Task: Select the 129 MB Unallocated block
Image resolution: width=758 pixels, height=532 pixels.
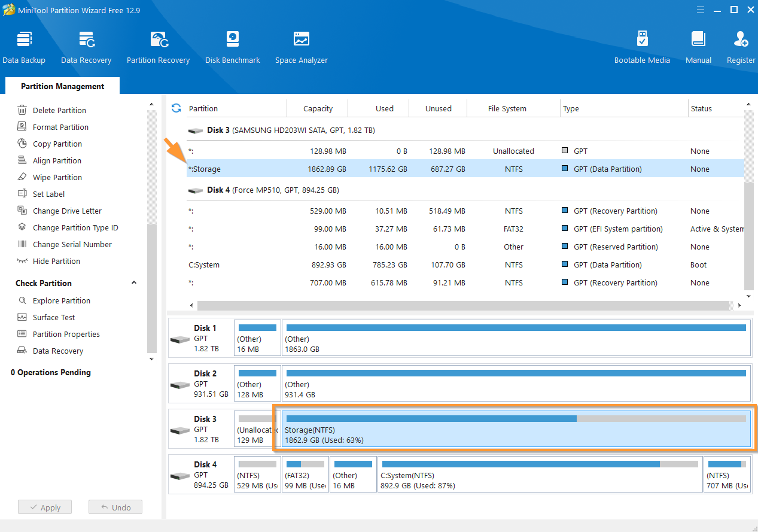Action: pos(257,429)
